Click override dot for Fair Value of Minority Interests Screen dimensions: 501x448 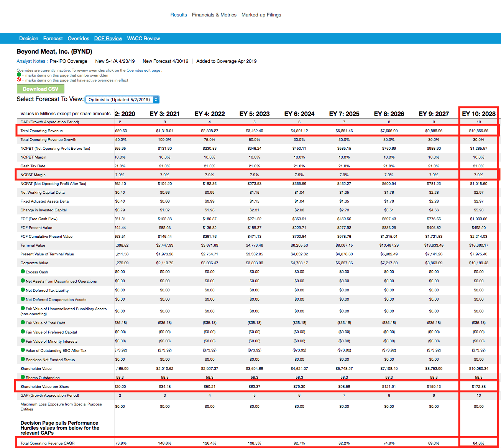[x=23, y=341]
